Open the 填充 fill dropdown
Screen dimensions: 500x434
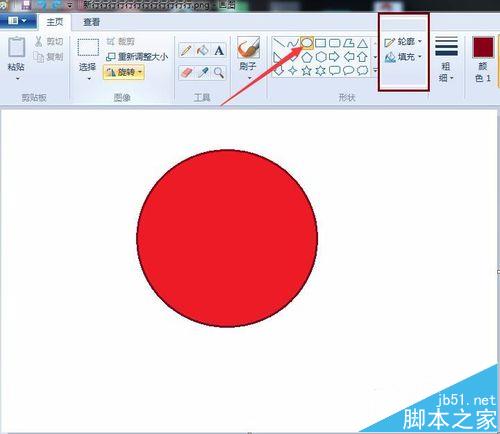[x=403, y=57]
